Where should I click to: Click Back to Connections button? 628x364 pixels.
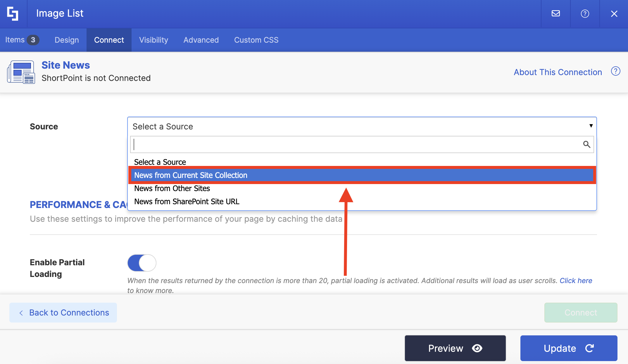[63, 313]
